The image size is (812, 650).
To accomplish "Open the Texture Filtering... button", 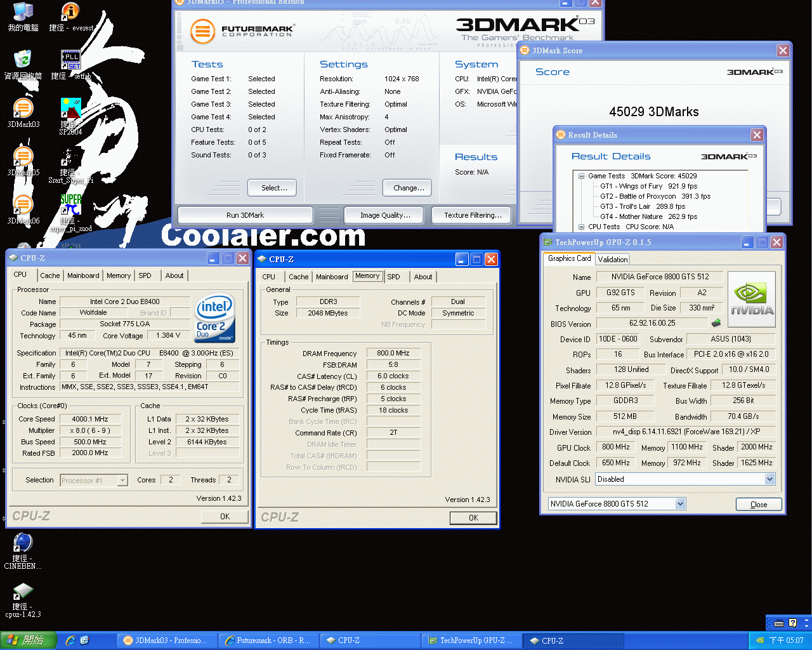I will click(x=473, y=215).
